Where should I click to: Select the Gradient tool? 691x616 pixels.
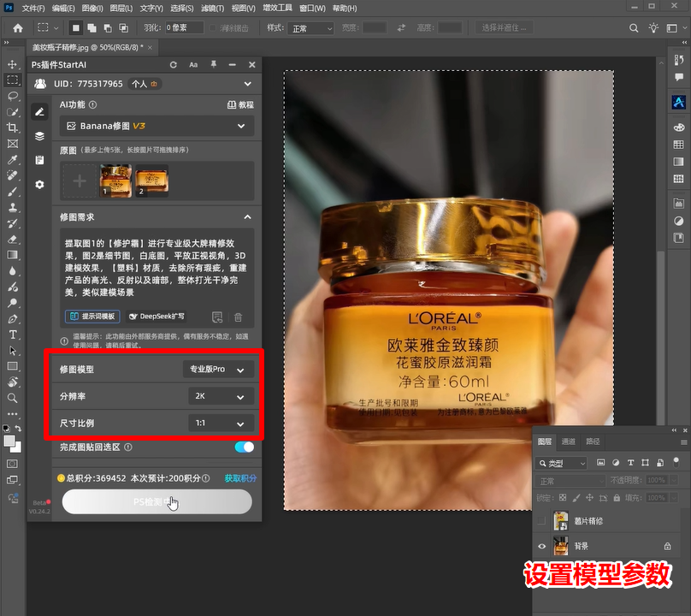click(x=12, y=255)
